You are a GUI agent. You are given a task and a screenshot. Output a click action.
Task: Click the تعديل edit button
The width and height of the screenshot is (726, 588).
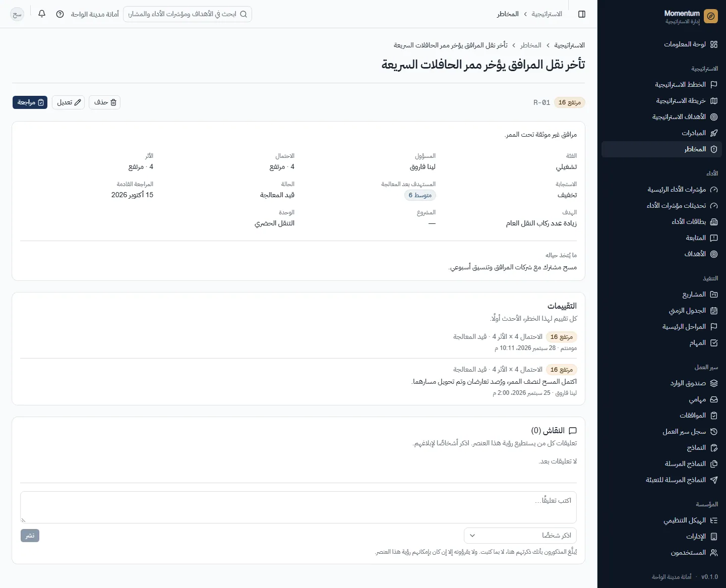click(68, 102)
